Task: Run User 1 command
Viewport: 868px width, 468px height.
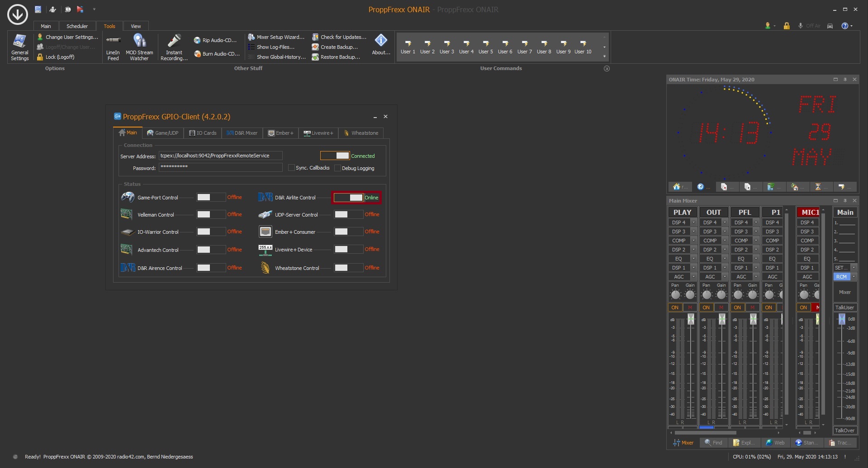Action: (408, 47)
